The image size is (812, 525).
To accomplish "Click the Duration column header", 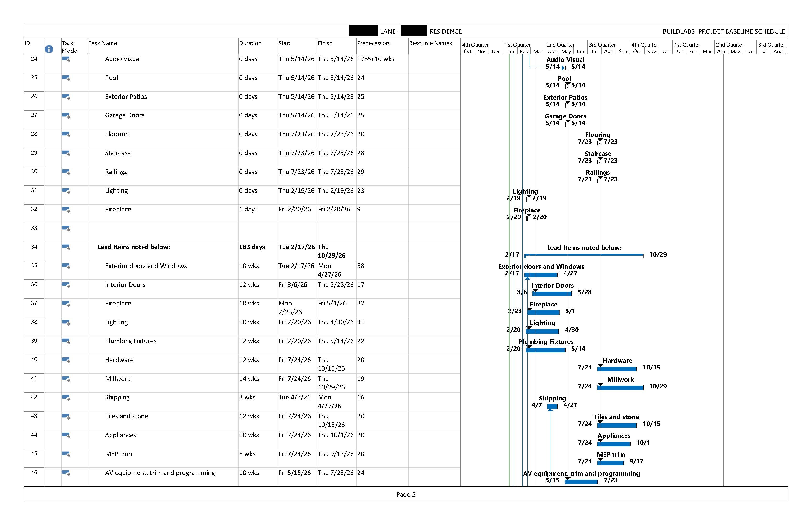I will pyautogui.click(x=250, y=43).
